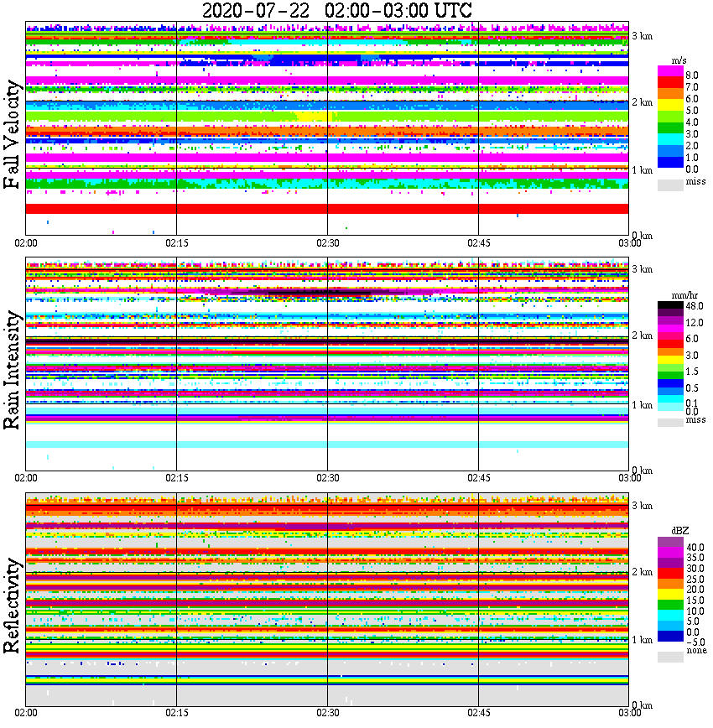The image size is (713, 728).
Task: Pick the gray 'none' swatch in dBZ legend
Action: pos(670,657)
